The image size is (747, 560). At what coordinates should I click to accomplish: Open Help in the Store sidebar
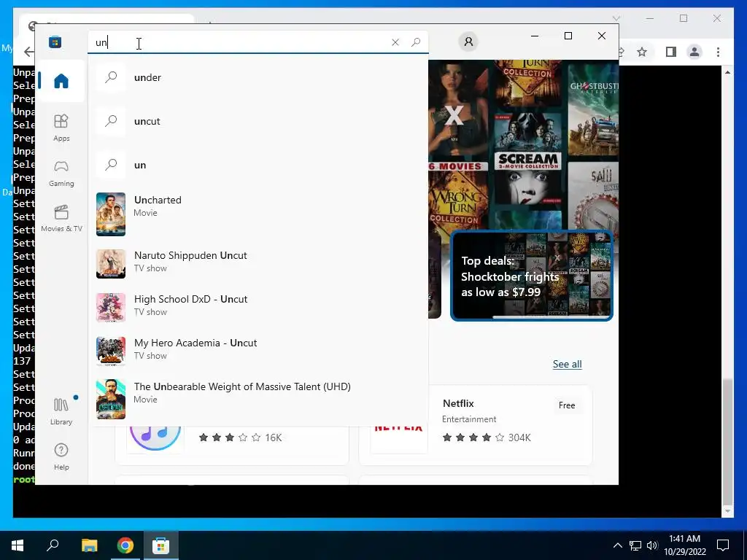tap(61, 456)
